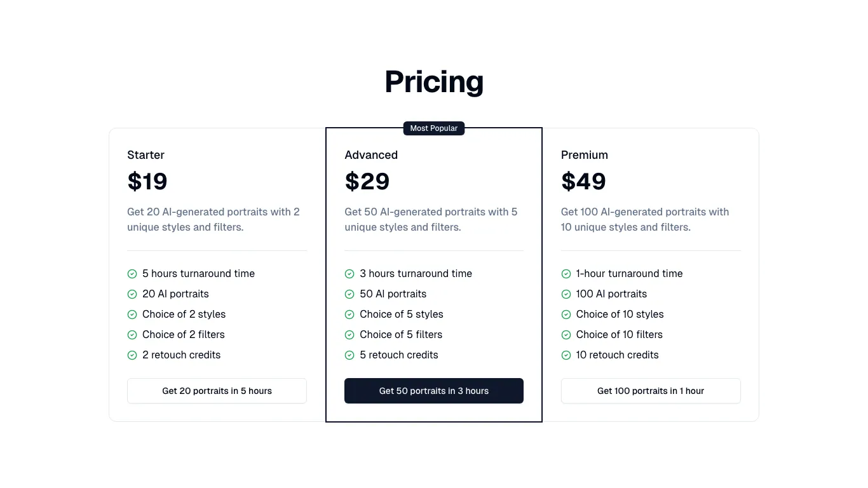Click the '$29' price text
868x488 pixels.
coord(367,181)
